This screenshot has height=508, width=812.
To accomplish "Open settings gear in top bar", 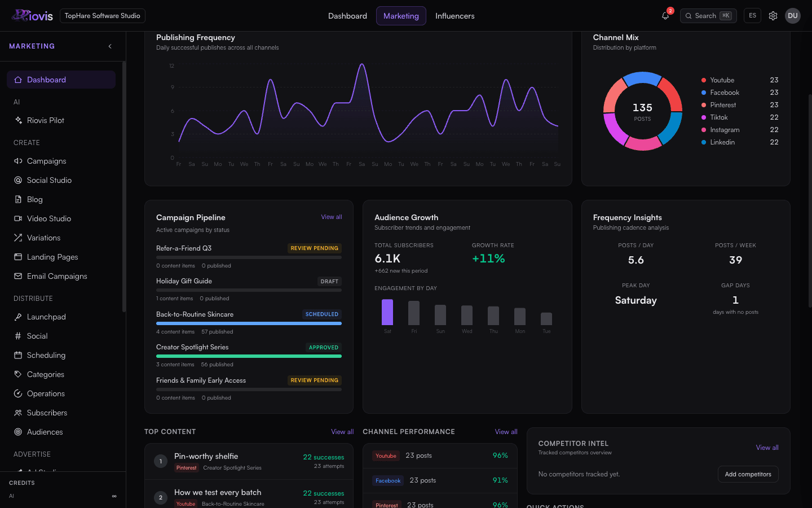I will coord(773,16).
